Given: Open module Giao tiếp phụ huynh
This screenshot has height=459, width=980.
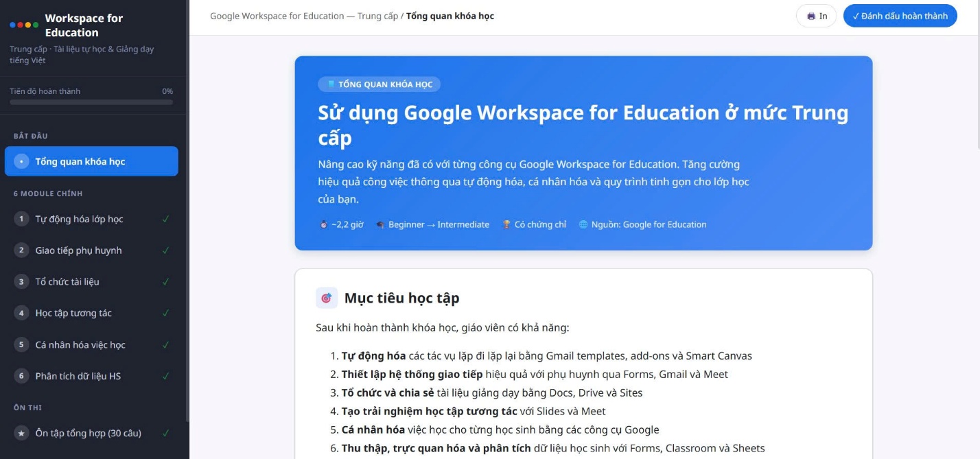Looking at the screenshot, I should tap(91, 250).
